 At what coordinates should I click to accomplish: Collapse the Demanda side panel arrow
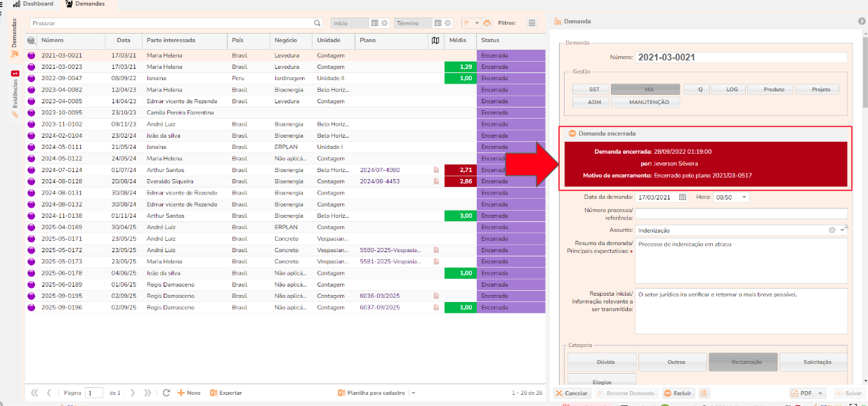tap(861, 22)
